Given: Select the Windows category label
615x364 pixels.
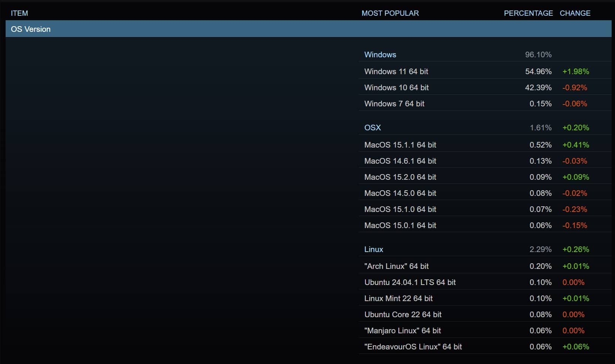Looking at the screenshot, I should (x=380, y=55).
